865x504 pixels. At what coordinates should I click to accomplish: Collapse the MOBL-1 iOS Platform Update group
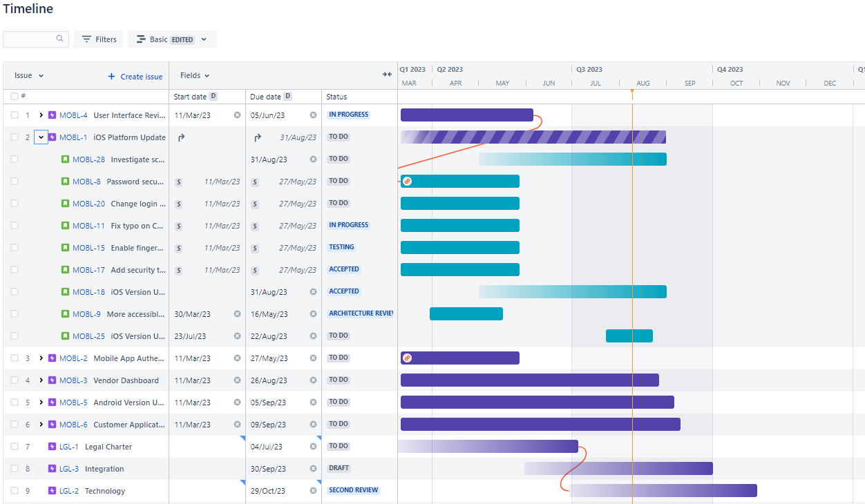click(41, 137)
